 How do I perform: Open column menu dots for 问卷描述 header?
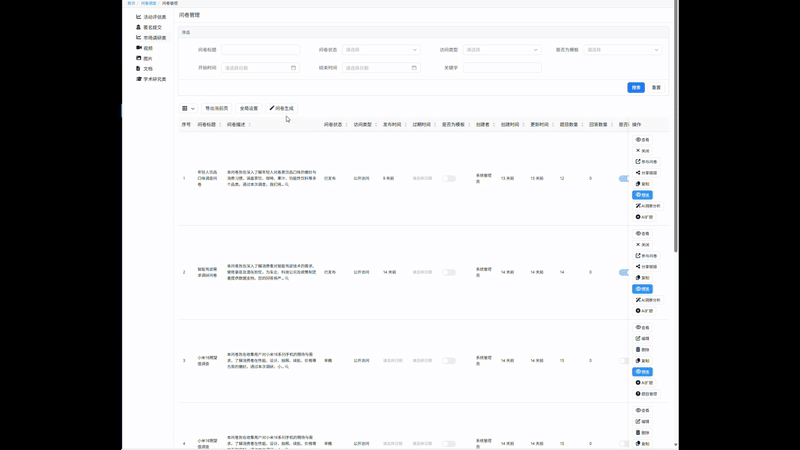click(x=249, y=124)
